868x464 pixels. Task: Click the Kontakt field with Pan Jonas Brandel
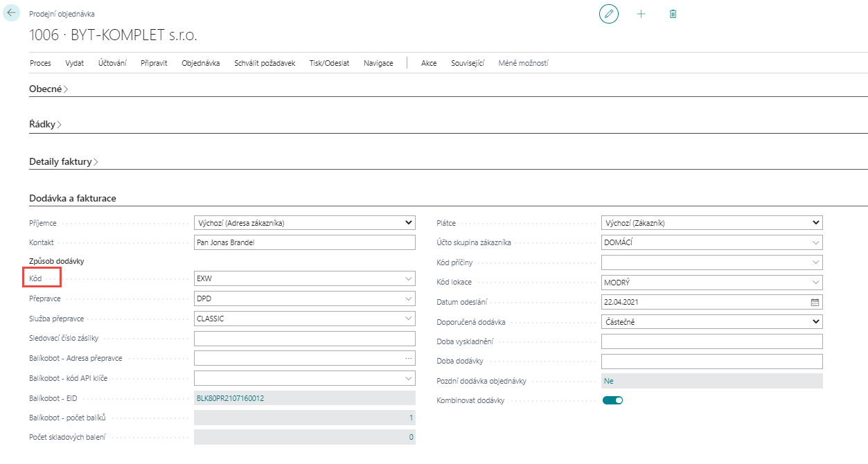(x=304, y=242)
